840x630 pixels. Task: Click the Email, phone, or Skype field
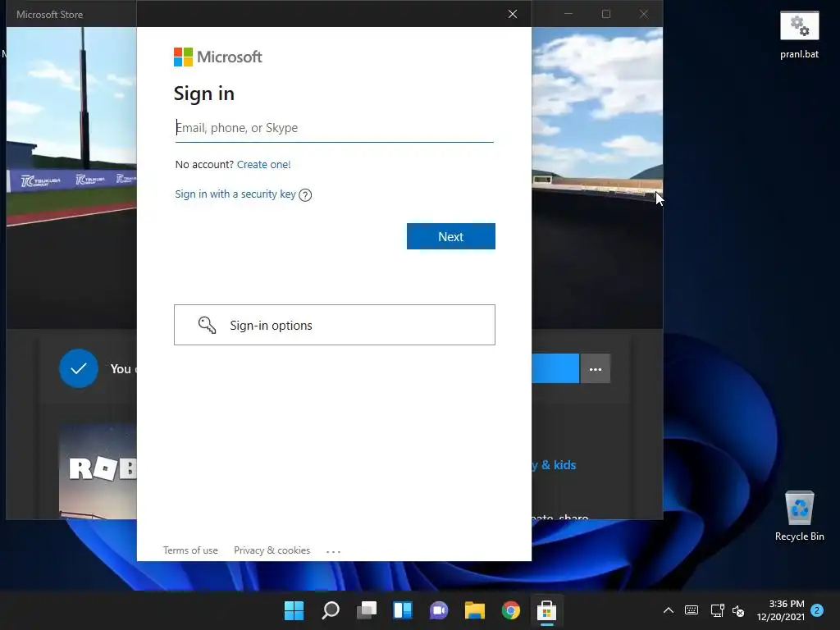tap(335, 127)
